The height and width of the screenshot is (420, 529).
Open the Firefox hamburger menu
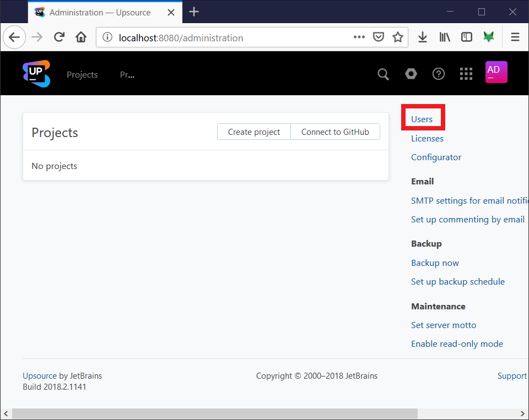[x=515, y=37]
